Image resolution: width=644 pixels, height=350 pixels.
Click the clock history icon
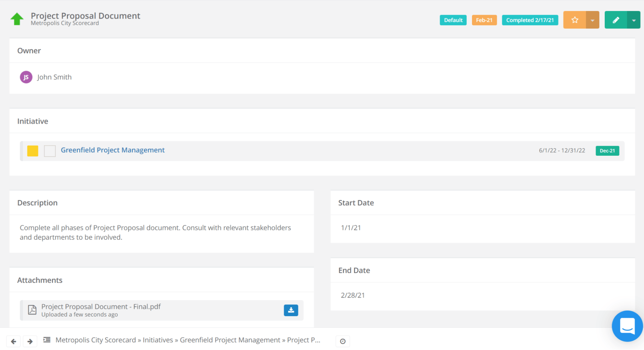(342, 341)
